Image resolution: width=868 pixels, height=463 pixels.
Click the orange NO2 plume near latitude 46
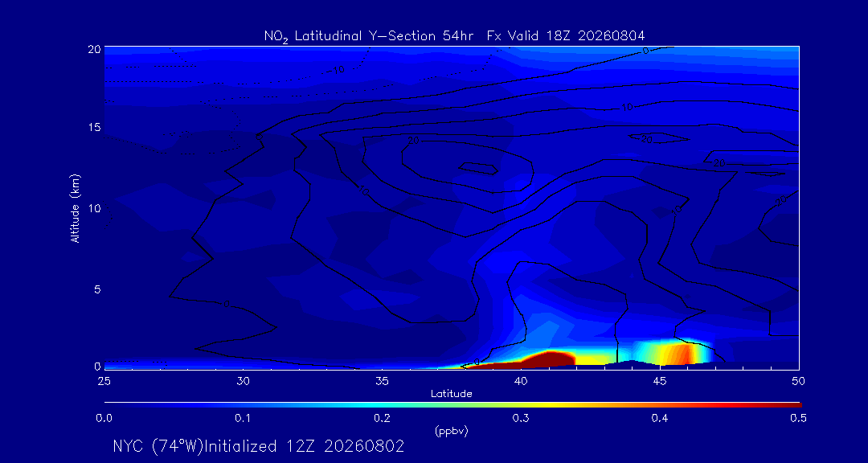(x=680, y=353)
